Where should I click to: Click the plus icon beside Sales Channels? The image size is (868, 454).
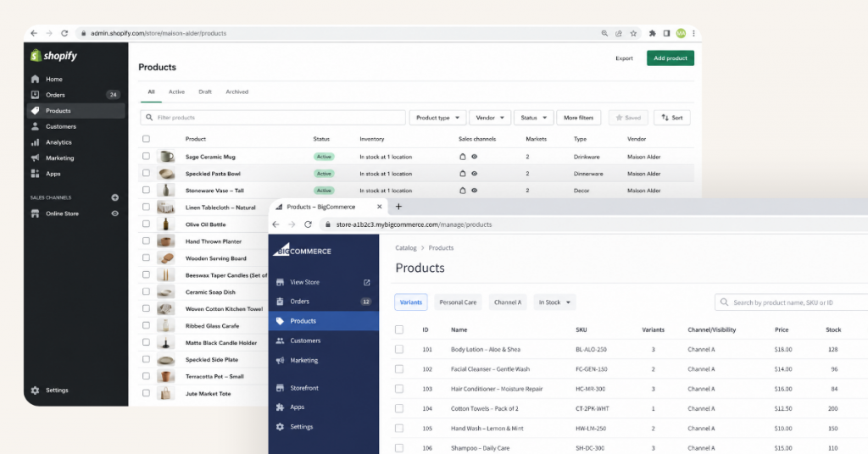pyautogui.click(x=115, y=197)
